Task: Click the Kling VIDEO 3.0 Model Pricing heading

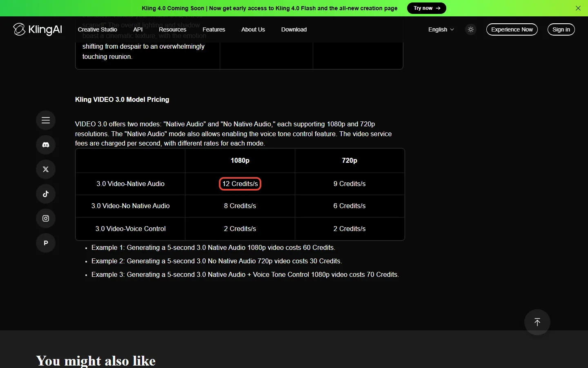Action: [122, 99]
